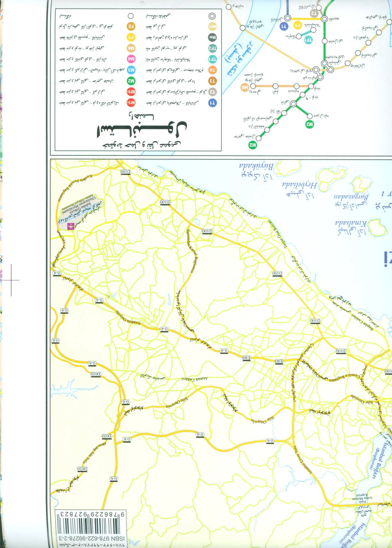Select the yellow F1 badge in the legend

131,37
